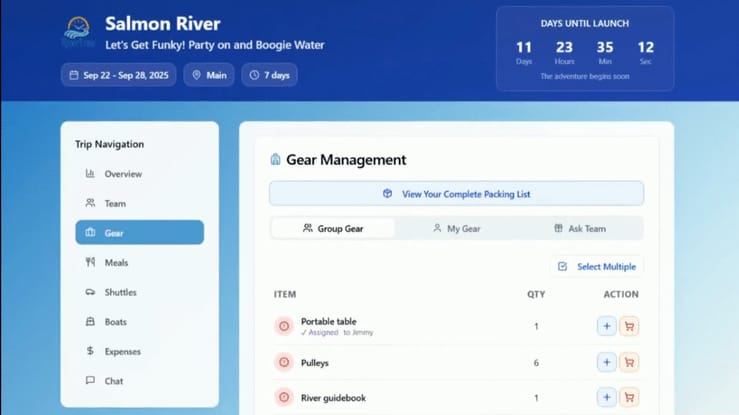Click the Main location badge
Image resolution: width=739 pixels, height=415 pixels.
(209, 75)
